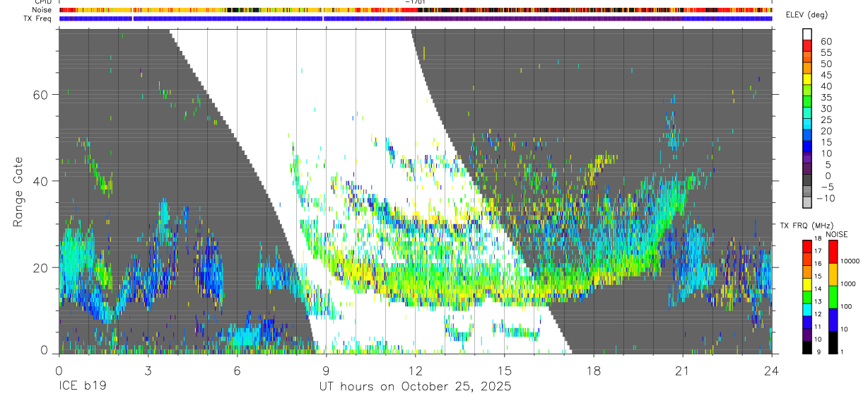Click 'UT hours on October 25, 2025' axis title
The width and height of the screenshot is (868, 401).
(416, 387)
